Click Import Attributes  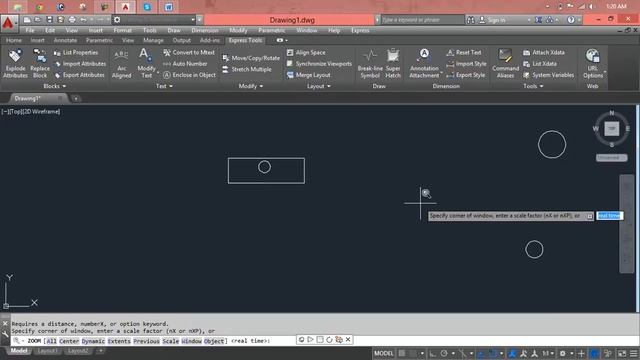click(x=80, y=64)
